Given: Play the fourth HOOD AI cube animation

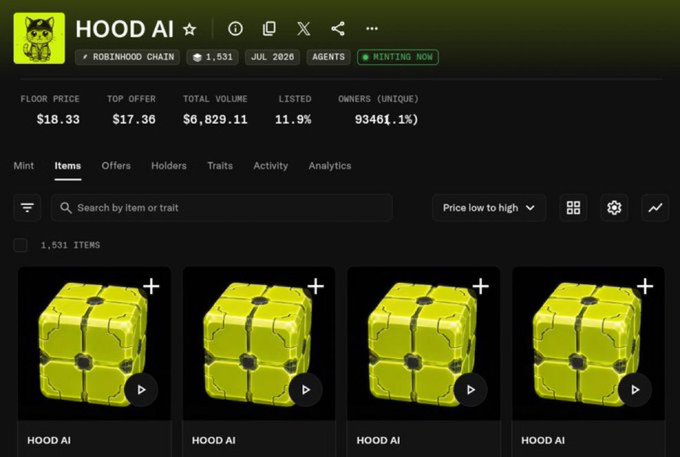Looking at the screenshot, I should coord(635,390).
